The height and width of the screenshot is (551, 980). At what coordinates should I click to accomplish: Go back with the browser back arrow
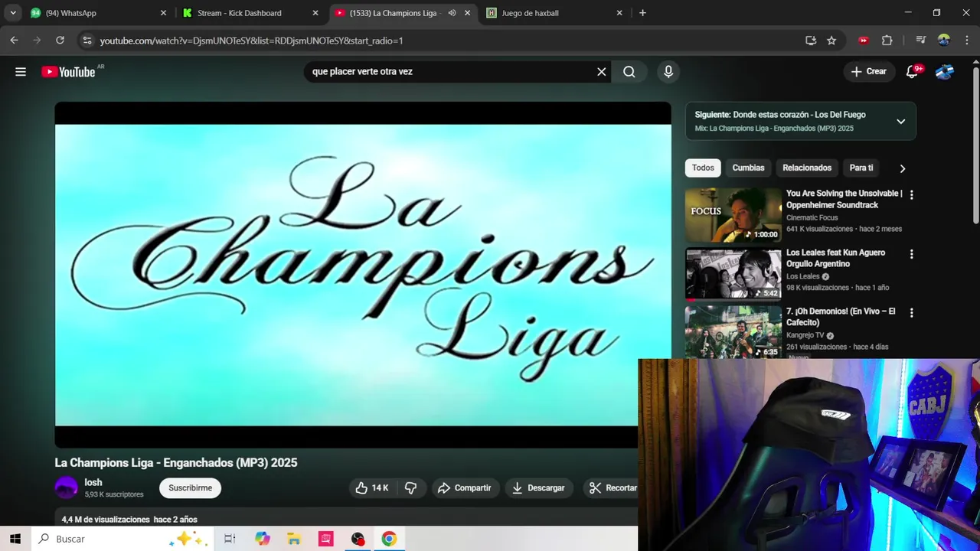[14, 41]
